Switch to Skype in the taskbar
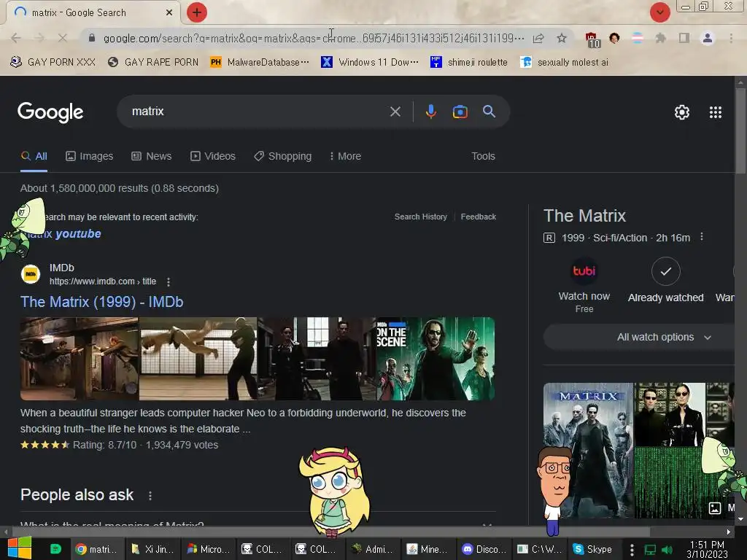 pyautogui.click(x=592, y=549)
